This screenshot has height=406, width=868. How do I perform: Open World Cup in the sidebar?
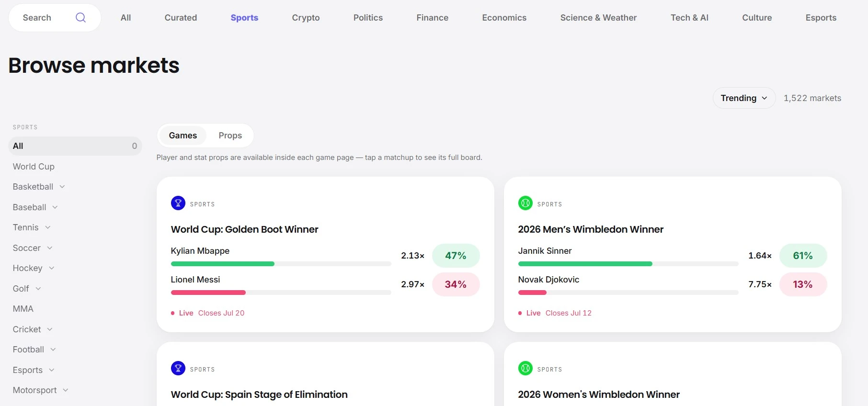click(x=34, y=167)
